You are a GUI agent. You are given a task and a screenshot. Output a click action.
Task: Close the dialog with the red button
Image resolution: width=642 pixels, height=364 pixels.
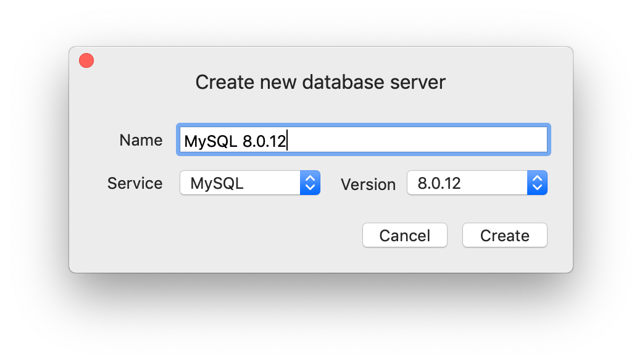point(86,60)
